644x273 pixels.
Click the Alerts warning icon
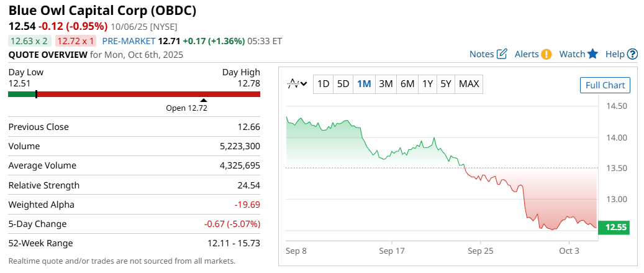(546, 54)
